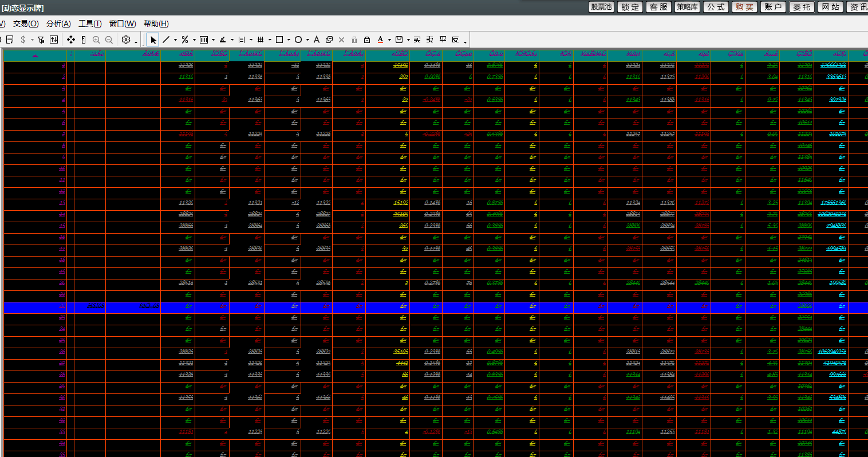Viewport: 868px width, 457px height.
Task: Pick the straight line drawing tool
Action: [166, 40]
